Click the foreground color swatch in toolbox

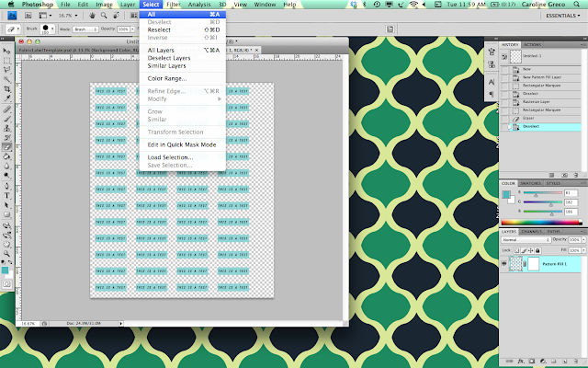click(x=5, y=270)
